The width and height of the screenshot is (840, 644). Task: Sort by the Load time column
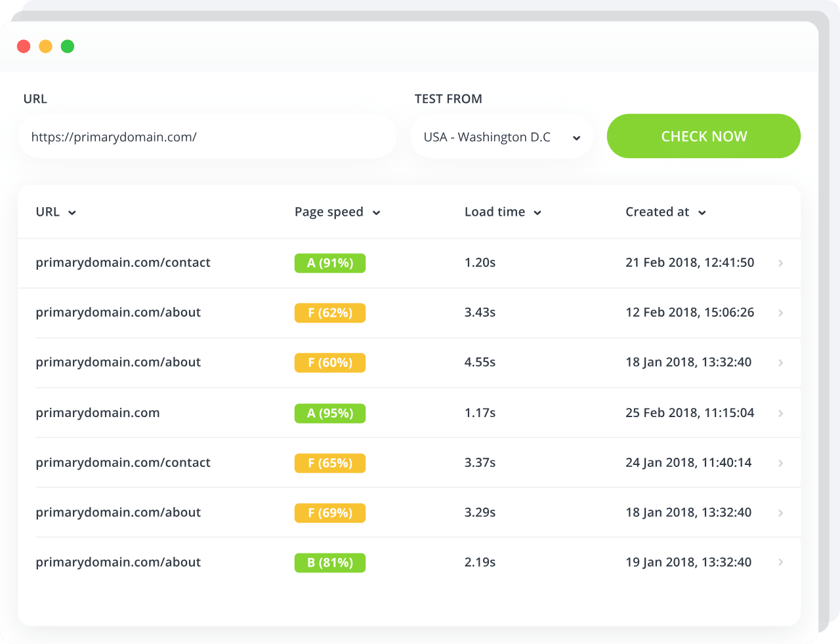coord(502,212)
